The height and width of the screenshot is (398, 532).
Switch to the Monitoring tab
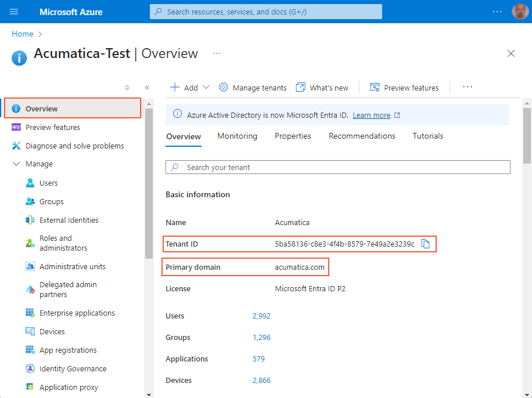pyautogui.click(x=237, y=136)
